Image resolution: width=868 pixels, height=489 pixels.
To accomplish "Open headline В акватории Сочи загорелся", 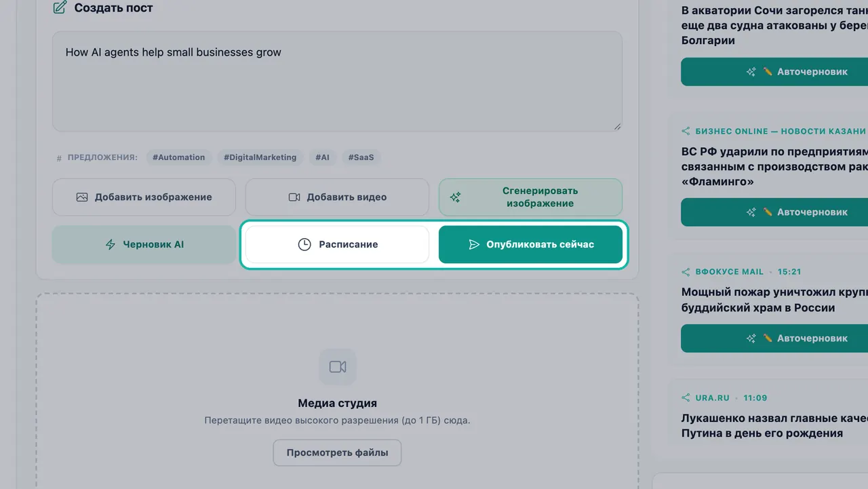I will pyautogui.click(x=774, y=26).
